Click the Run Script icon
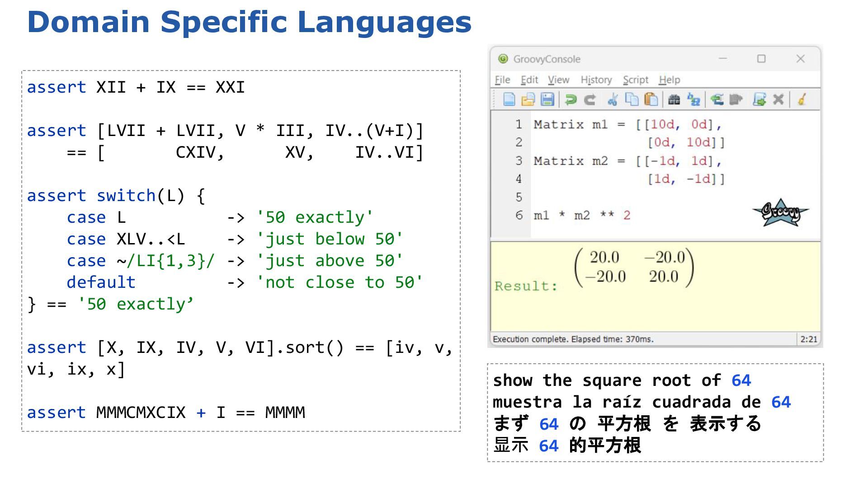Screen dimensions: 868x488 (759, 99)
